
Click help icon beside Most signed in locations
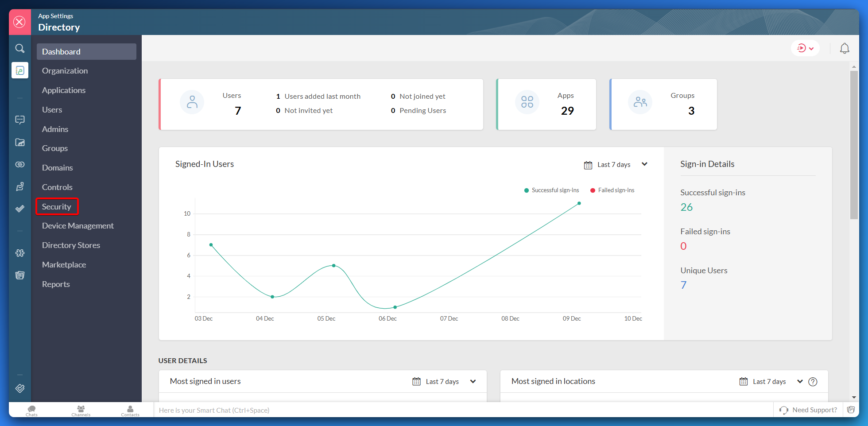[x=813, y=382]
